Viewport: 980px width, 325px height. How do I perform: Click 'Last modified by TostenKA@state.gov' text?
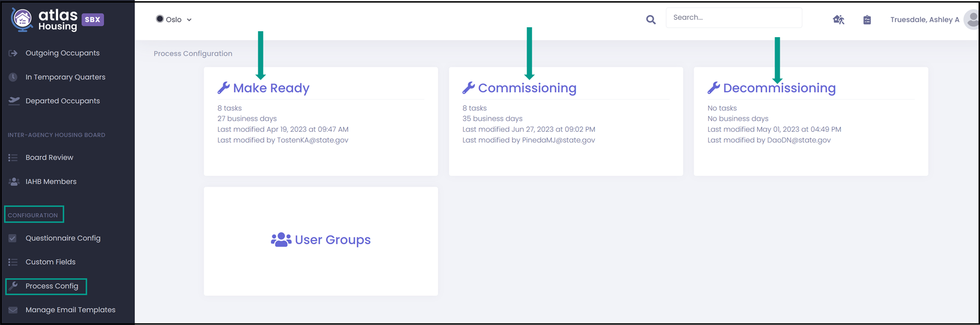[x=283, y=140]
